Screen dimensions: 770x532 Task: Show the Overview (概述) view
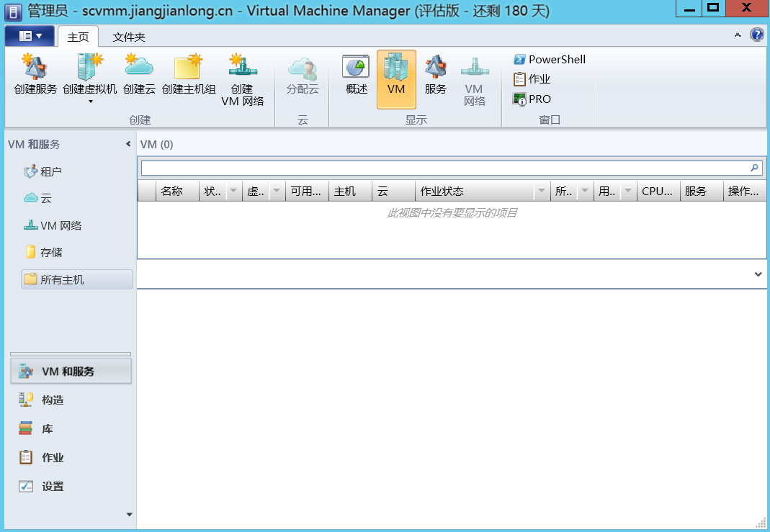(x=357, y=74)
